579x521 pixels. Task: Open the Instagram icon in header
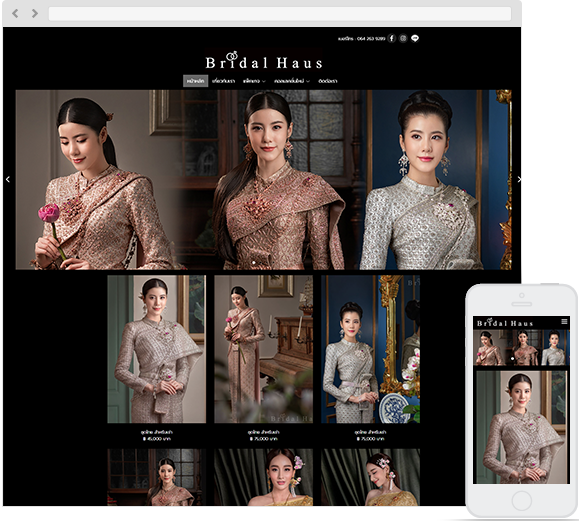coord(403,38)
